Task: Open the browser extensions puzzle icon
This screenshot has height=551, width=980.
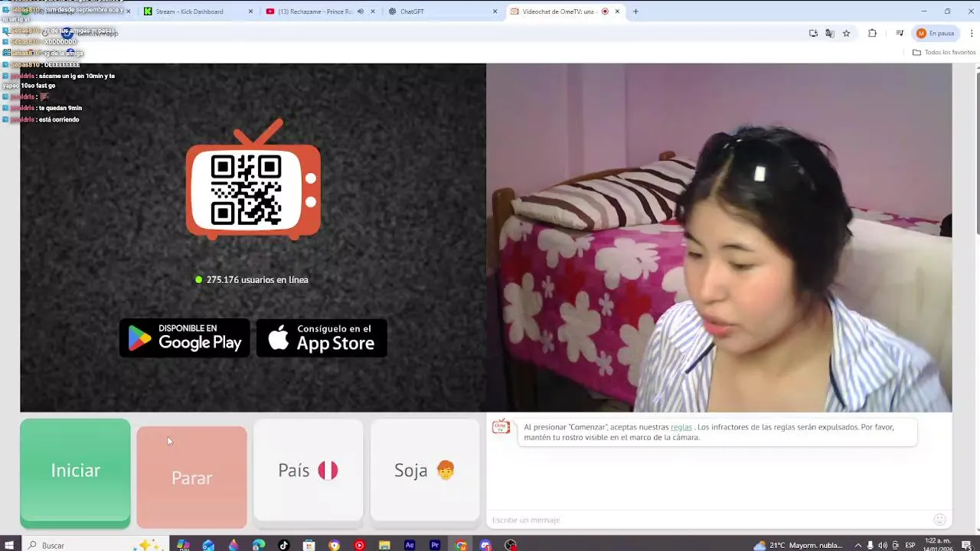Action: tap(872, 33)
